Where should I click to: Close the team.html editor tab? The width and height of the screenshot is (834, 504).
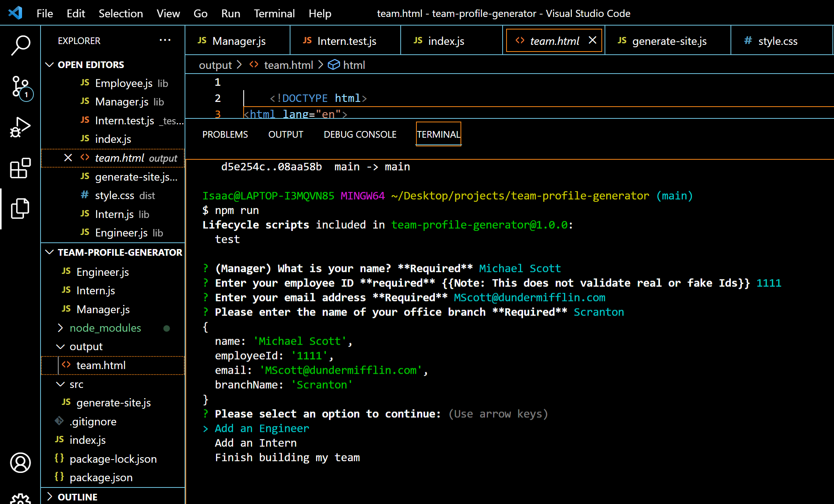tap(593, 40)
